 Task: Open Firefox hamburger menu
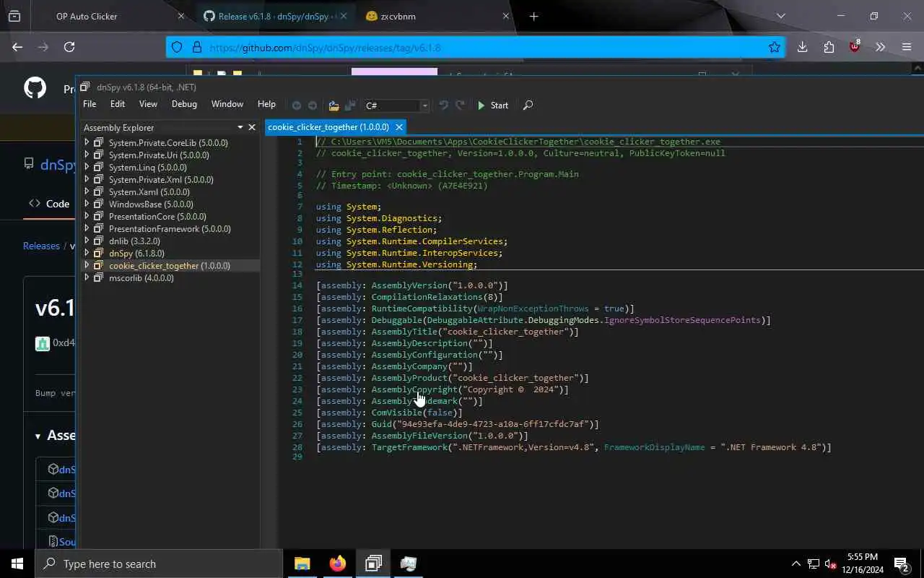[907, 47]
